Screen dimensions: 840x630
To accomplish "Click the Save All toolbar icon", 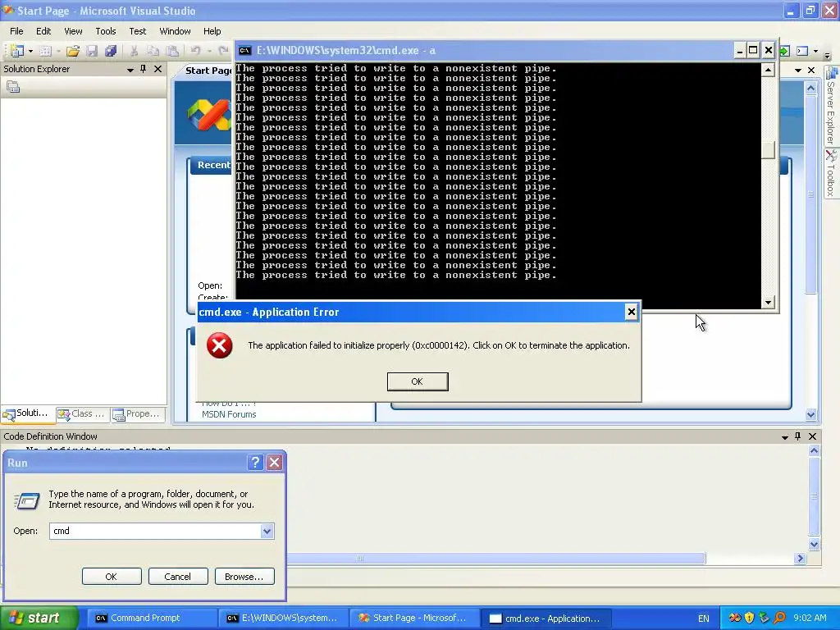I will [111, 51].
